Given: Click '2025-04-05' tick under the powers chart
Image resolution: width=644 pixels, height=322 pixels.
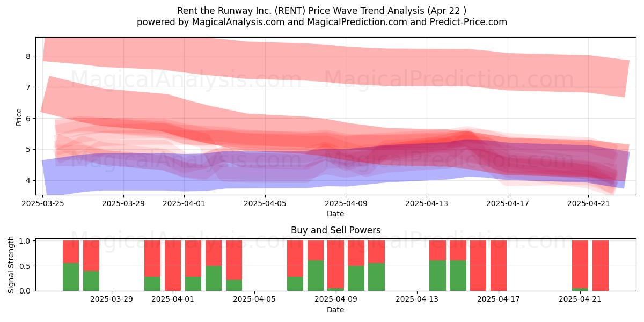Looking at the screenshot, I should 254,299.
